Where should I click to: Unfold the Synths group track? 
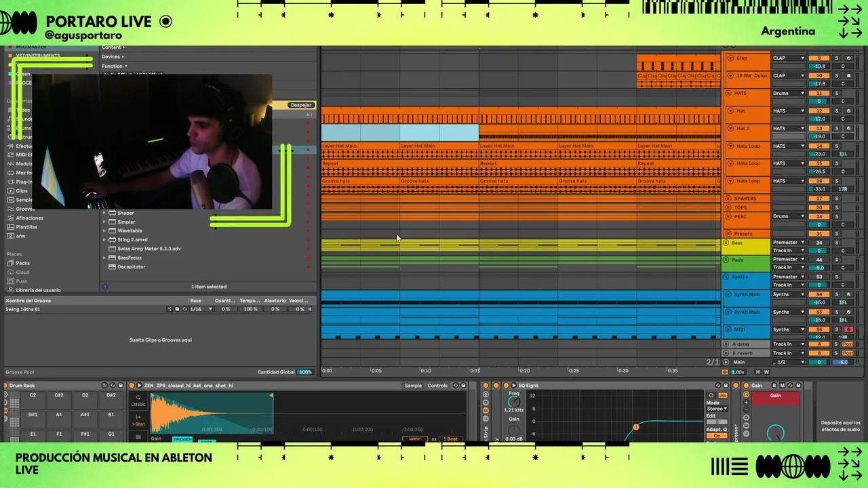(x=726, y=277)
